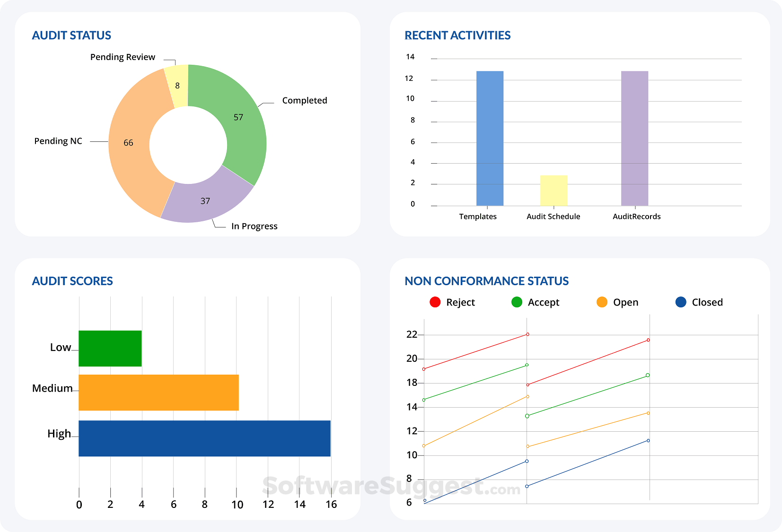Click the Completed label next to the donut
The height and width of the screenshot is (532, 782).
[305, 100]
